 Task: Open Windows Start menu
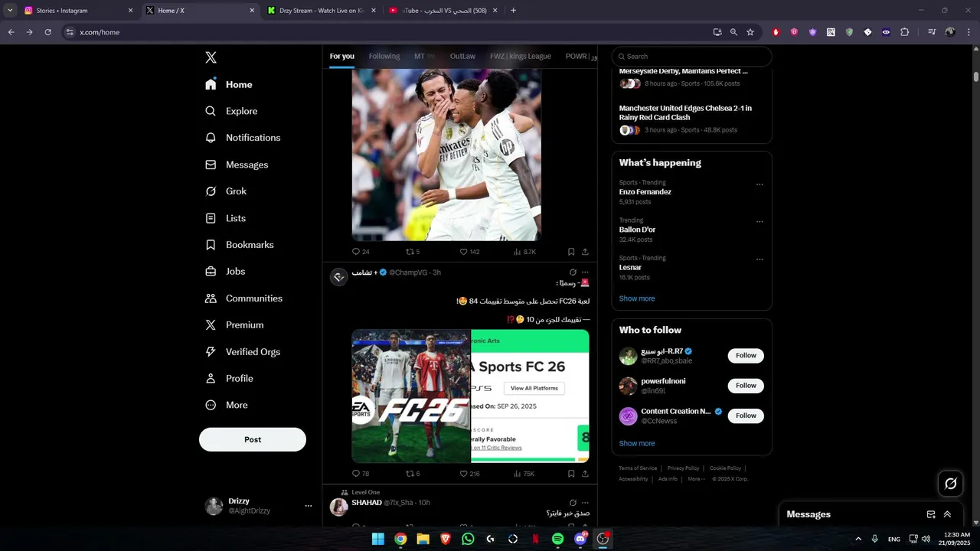[377, 539]
